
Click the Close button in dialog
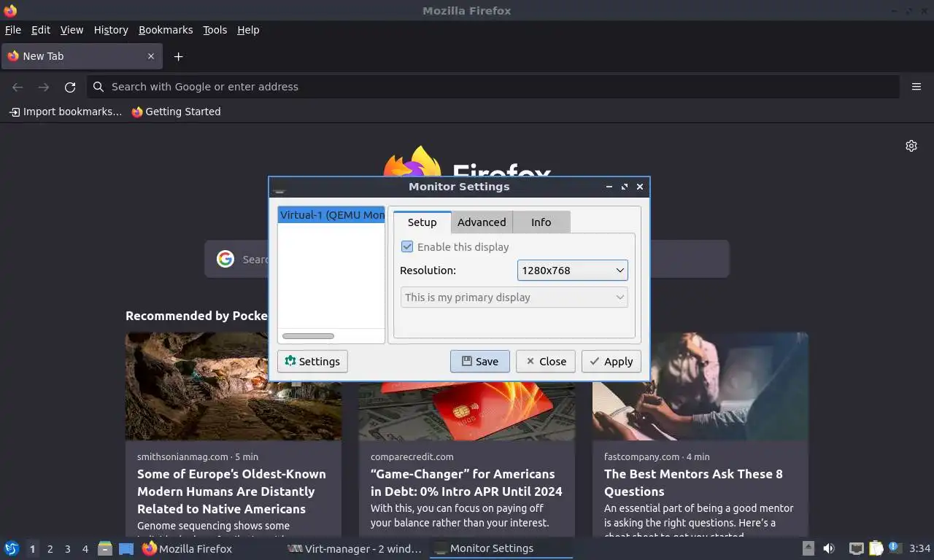point(546,362)
